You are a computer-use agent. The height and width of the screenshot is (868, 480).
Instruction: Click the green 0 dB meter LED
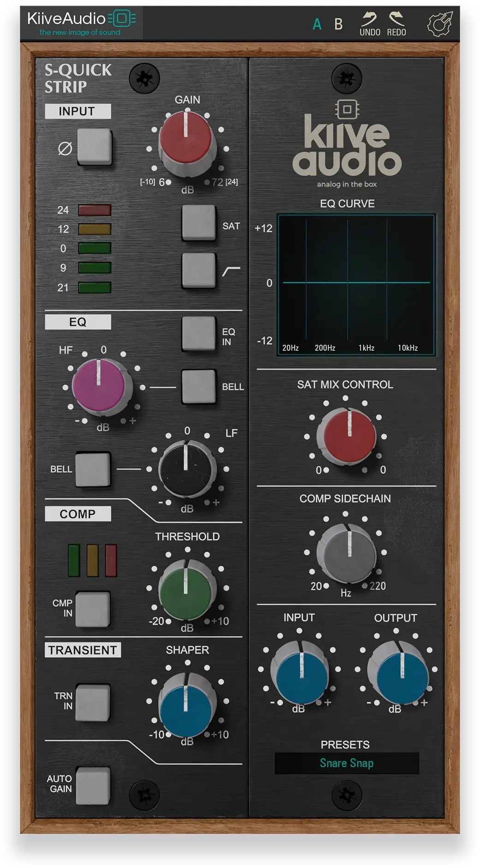tap(95, 248)
